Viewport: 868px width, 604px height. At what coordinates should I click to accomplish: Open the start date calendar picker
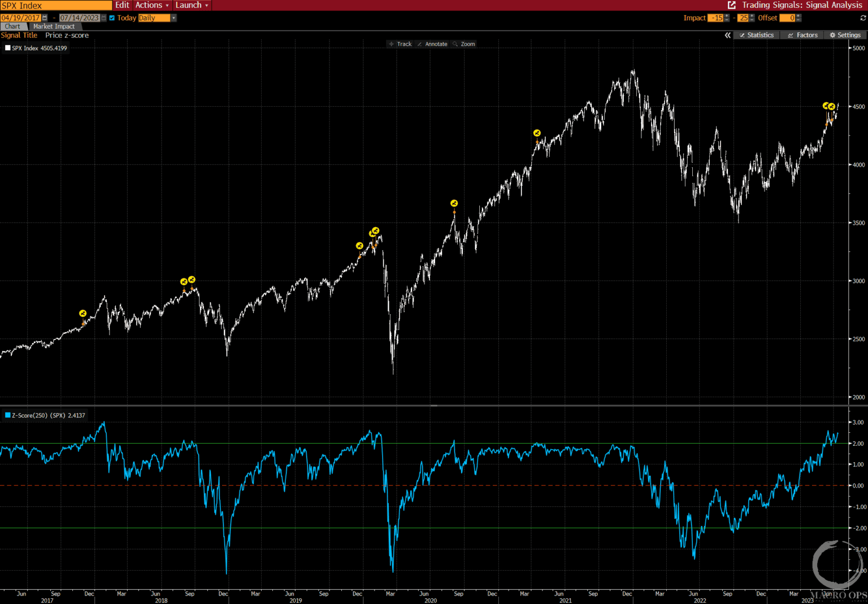(x=45, y=18)
